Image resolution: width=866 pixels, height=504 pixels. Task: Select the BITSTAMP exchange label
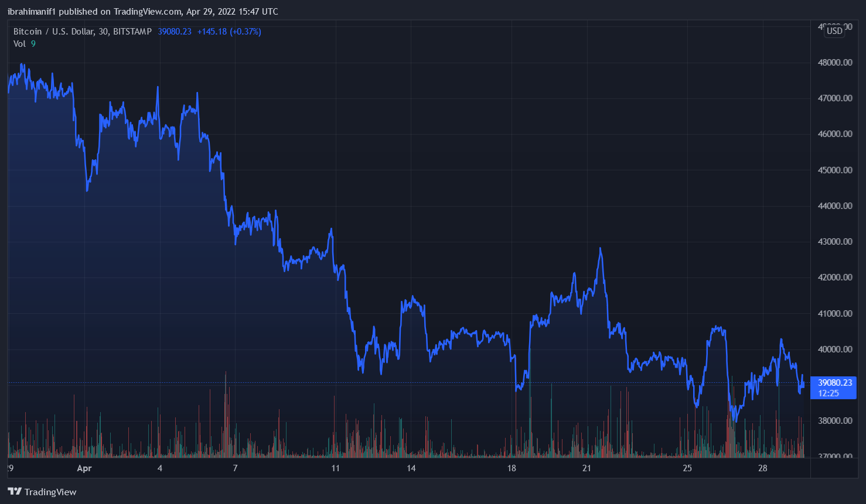pyautogui.click(x=132, y=31)
